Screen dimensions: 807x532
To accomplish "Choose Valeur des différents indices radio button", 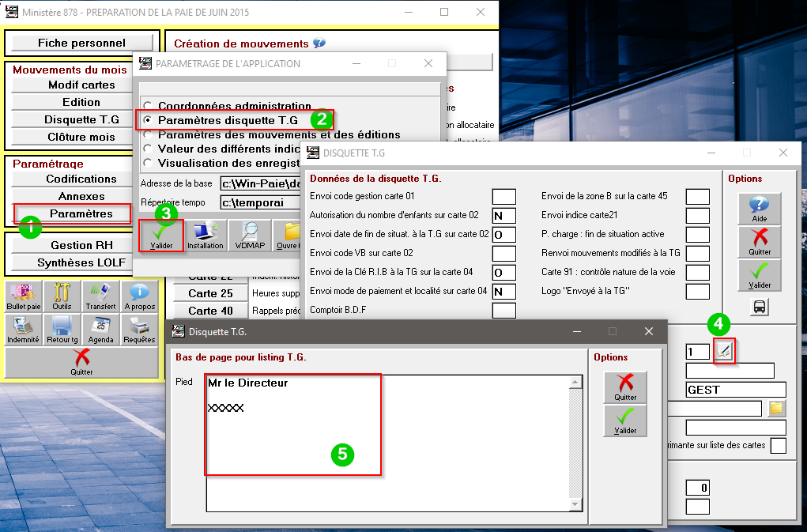I will pos(147,149).
